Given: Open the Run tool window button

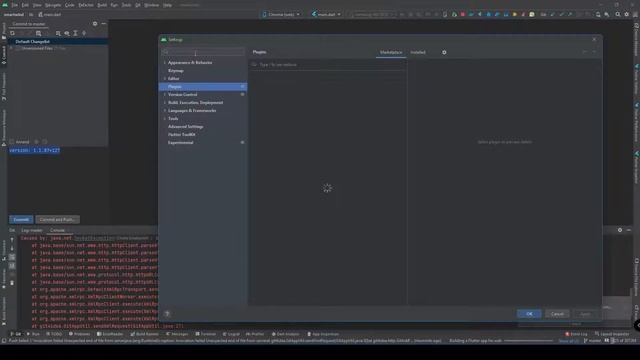Looking at the screenshot, I should pyautogui.click(x=33, y=334).
